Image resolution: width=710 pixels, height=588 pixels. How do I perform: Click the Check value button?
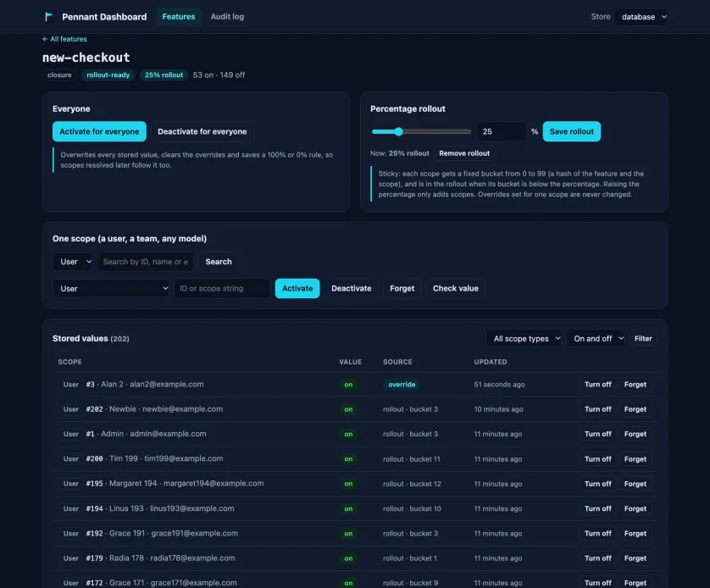click(455, 288)
